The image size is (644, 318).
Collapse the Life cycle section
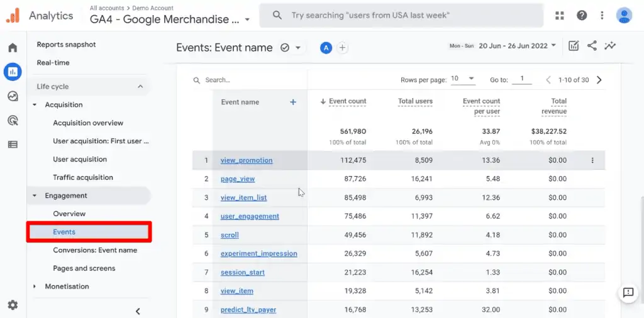click(140, 87)
